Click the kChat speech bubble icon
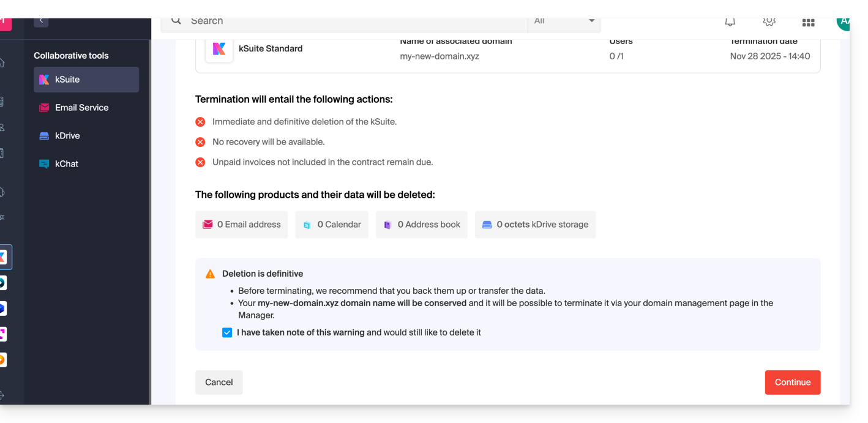Screen dimensions: 868x423 pos(44,164)
